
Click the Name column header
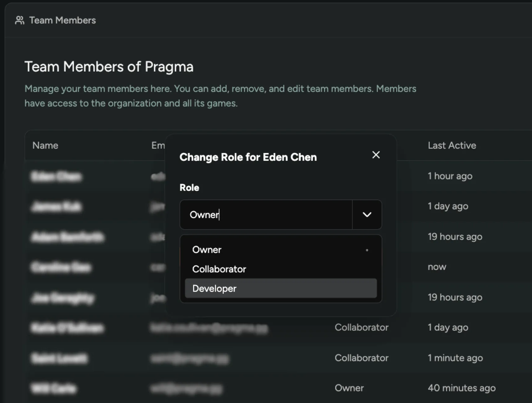point(45,145)
